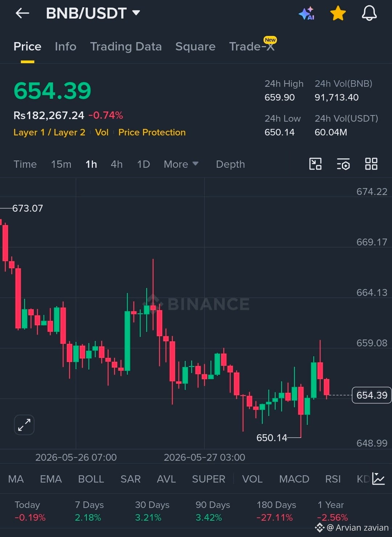Toggle the EMA indicator
Image resolution: width=392 pixels, height=537 pixels.
pos(51,479)
